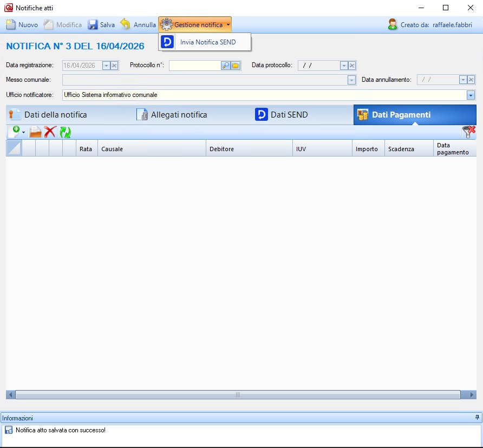Image resolution: width=483 pixels, height=448 pixels.
Task: Refresh payments list with green arrows icon
Action: click(65, 132)
